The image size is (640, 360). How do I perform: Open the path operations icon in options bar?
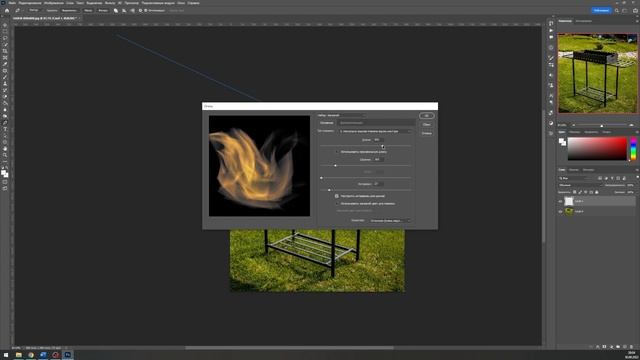(x=116, y=11)
